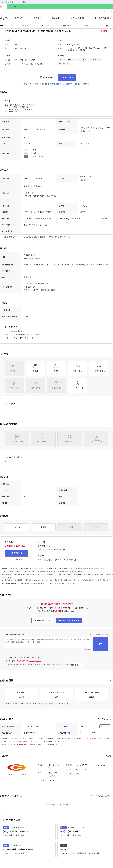Click the question text box for recruiter

click(48, 643)
